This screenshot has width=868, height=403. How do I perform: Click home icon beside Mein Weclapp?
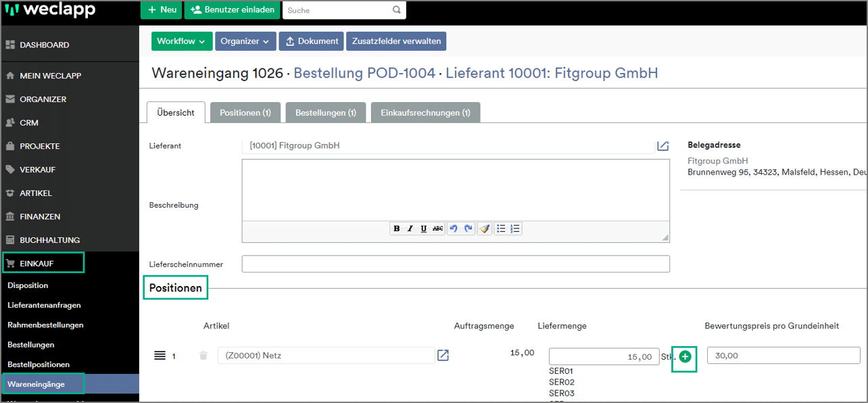10,76
